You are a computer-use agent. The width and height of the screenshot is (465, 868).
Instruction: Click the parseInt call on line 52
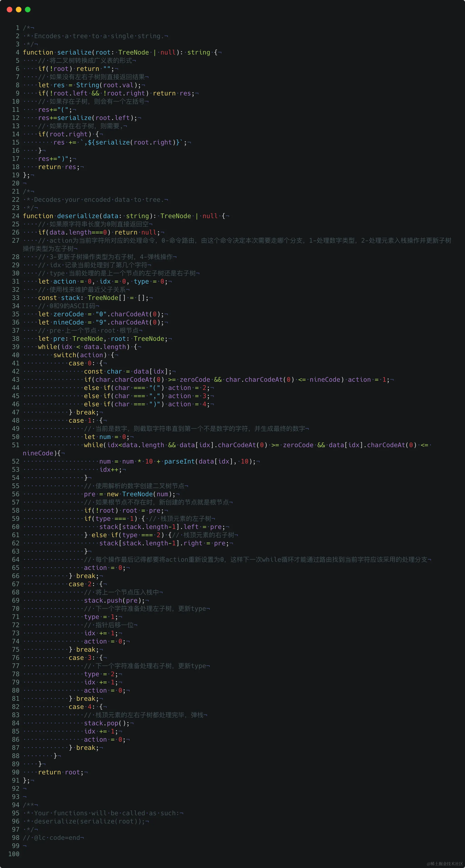[179, 461]
